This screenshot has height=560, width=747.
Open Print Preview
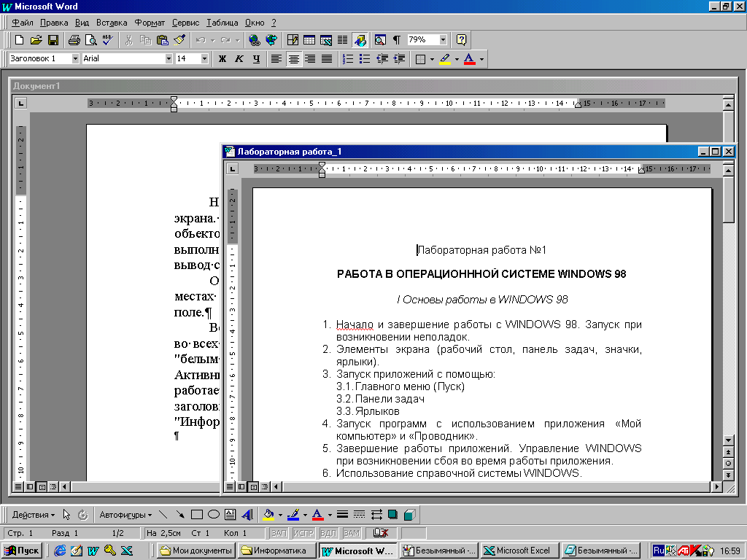(x=90, y=40)
